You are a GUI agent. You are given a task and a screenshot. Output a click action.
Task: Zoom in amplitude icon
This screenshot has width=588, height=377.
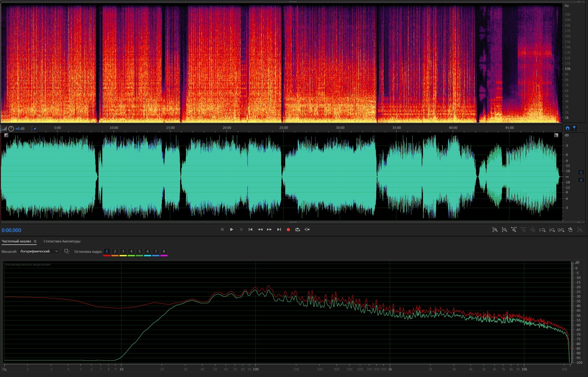coord(495,230)
